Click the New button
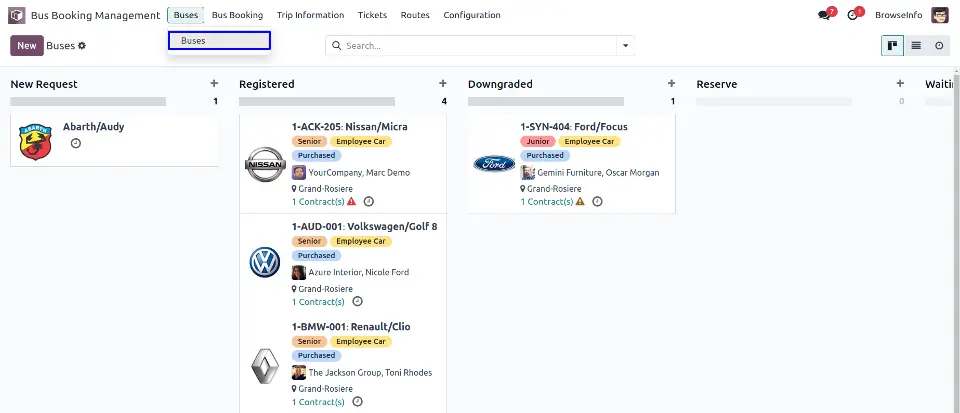 [27, 46]
